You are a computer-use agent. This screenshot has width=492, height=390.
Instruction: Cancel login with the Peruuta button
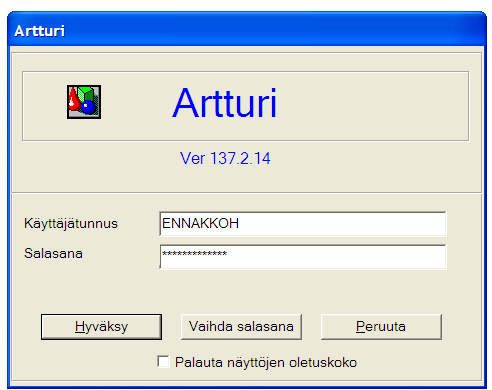381,327
